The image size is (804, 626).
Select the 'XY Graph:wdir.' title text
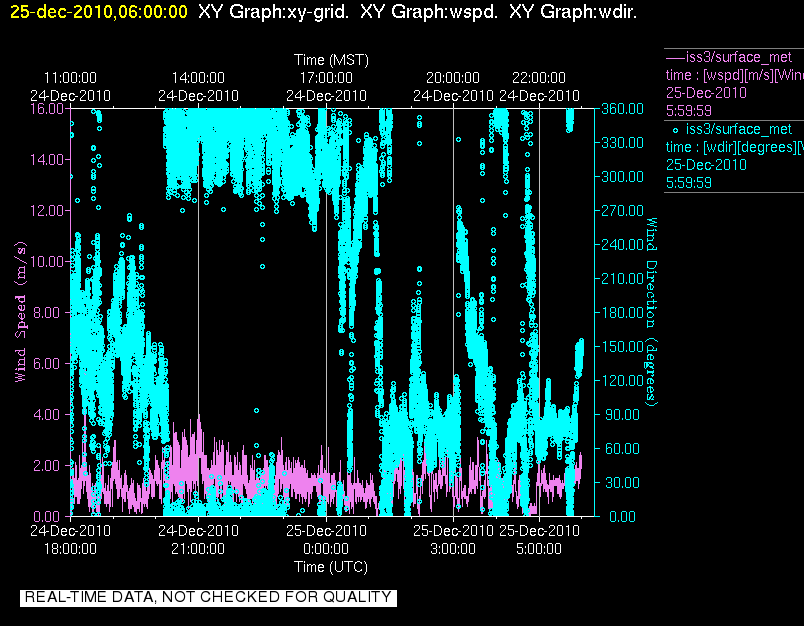pos(573,11)
